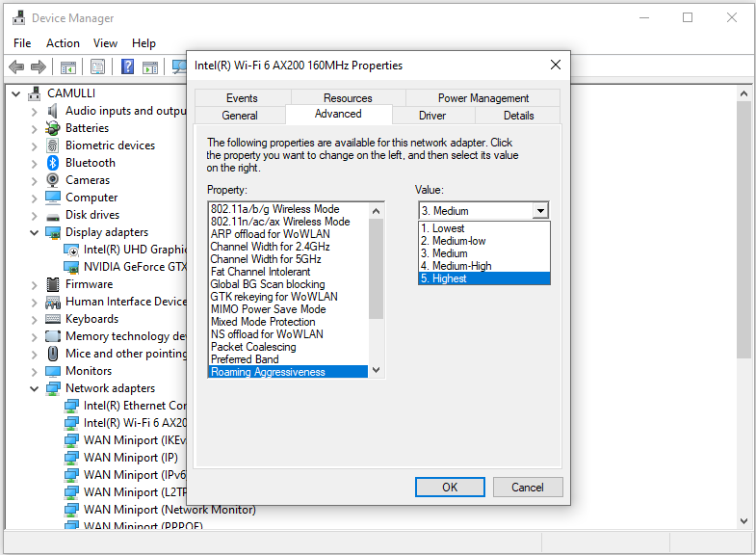The width and height of the screenshot is (756, 555).
Task: Select the Disk drives icon
Action: (x=53, y=216)
